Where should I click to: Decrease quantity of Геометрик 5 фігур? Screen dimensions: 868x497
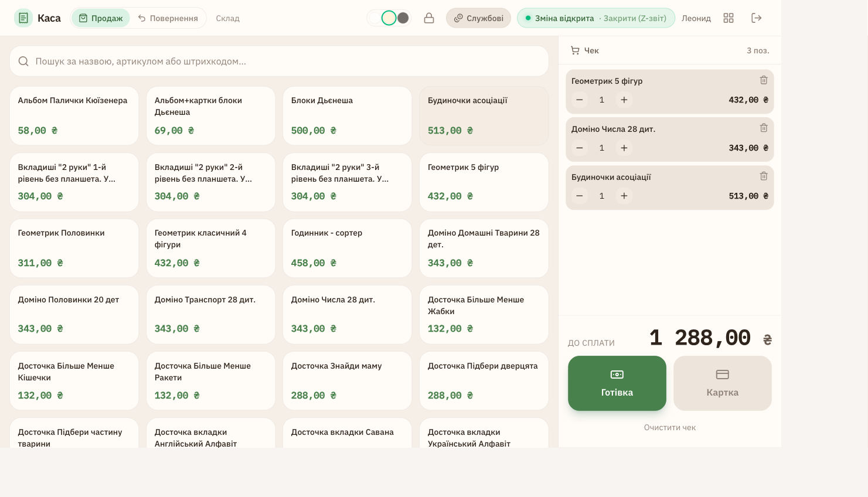pyautogui.click(x=580, y=100)
